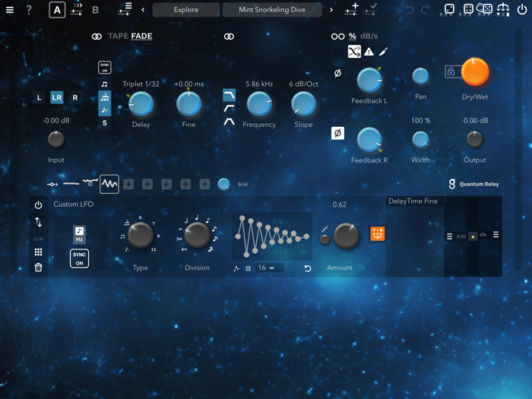Click the orange modulation target icon
The width and height of the screenshot is (532, 399).
(x=377, y=234)
